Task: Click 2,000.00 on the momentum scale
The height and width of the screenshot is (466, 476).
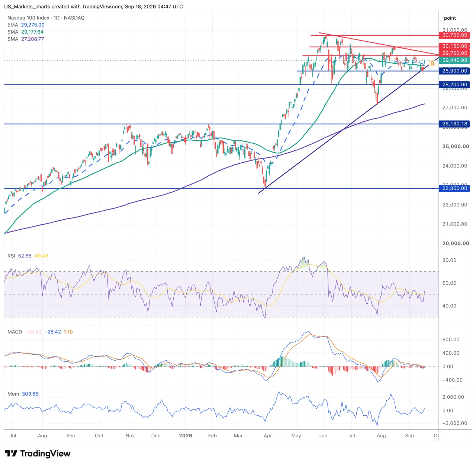Action: pos(453,397)
